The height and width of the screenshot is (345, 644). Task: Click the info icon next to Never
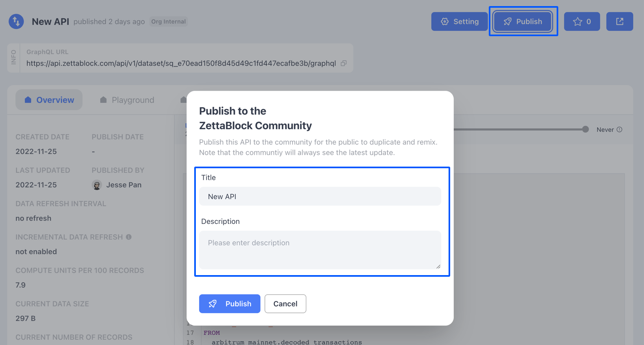[620, 130]
